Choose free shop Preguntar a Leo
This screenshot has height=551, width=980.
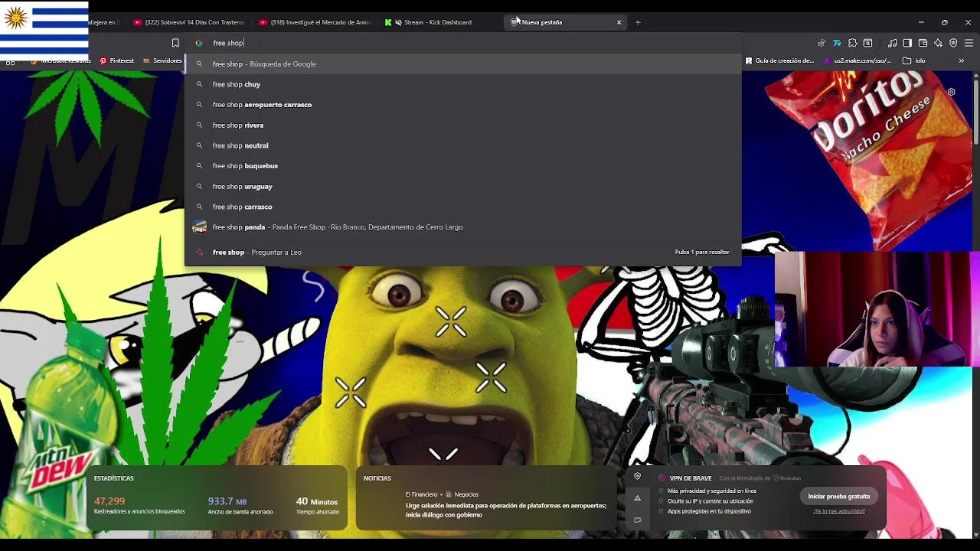(x=462, y=252)
